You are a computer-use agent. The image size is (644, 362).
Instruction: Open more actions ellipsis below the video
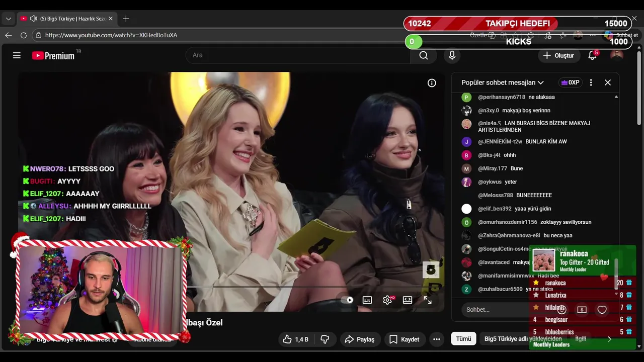coord(437,339)
